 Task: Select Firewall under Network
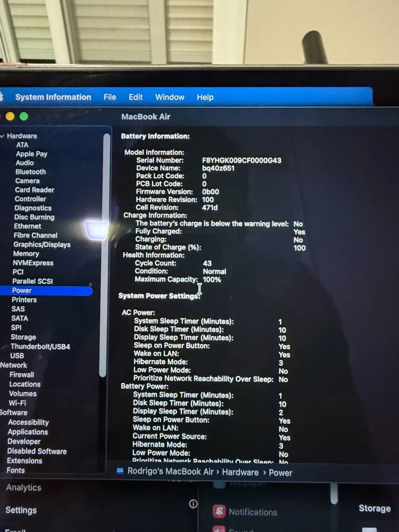point(22,374)
